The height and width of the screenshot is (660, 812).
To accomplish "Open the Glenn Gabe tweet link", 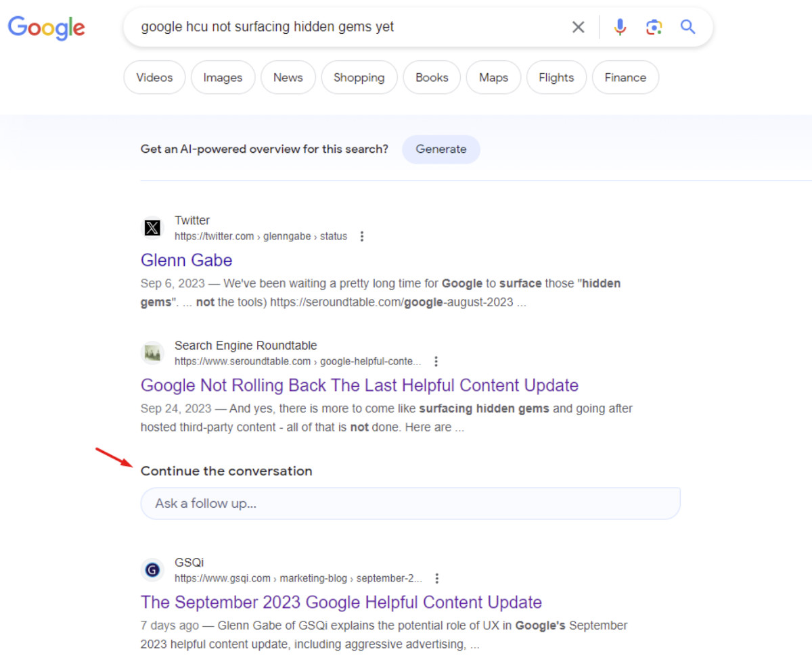I will [186, 260].
